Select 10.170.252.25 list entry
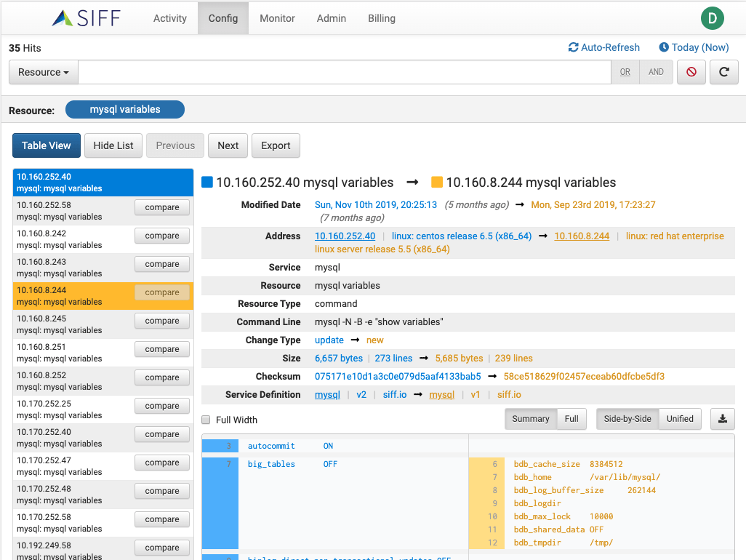 (103, 409)
